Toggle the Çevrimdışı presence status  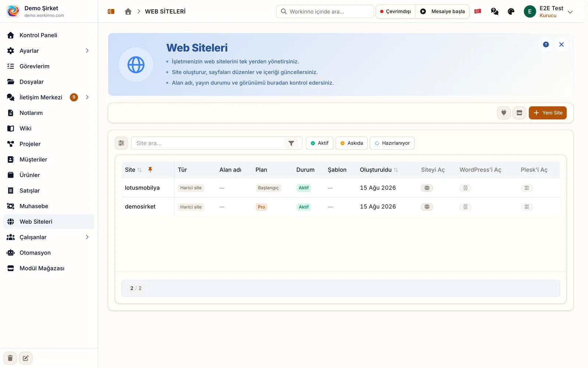pyautogui.click(x=395, y=11)
